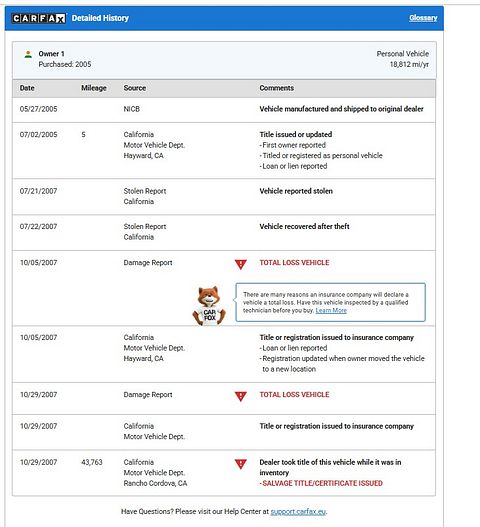480x527 pixels.
Task: Click the Mileage column header
Action: [94, 88]
